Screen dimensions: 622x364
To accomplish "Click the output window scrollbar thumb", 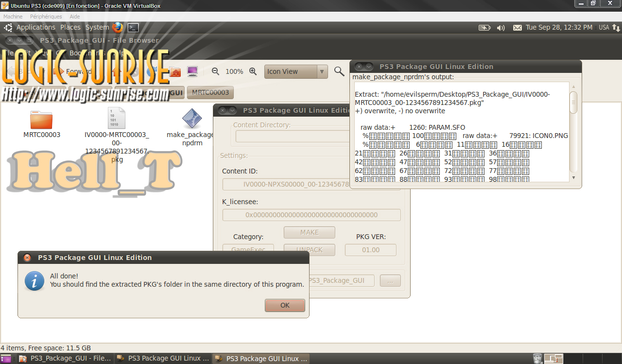I will 573,103.
